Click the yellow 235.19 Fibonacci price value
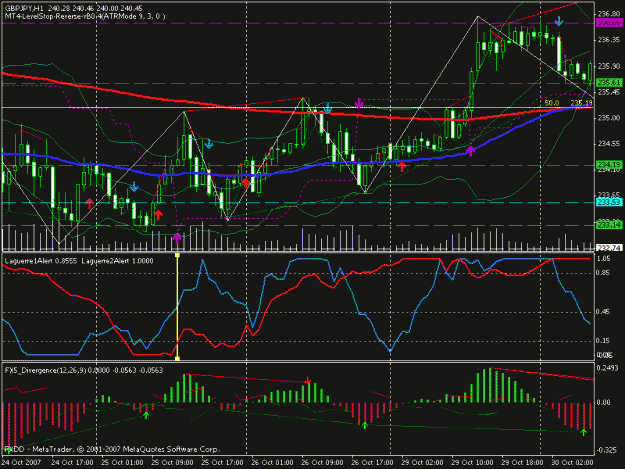Viewport: 625px width, 469px height. point(581,103)
